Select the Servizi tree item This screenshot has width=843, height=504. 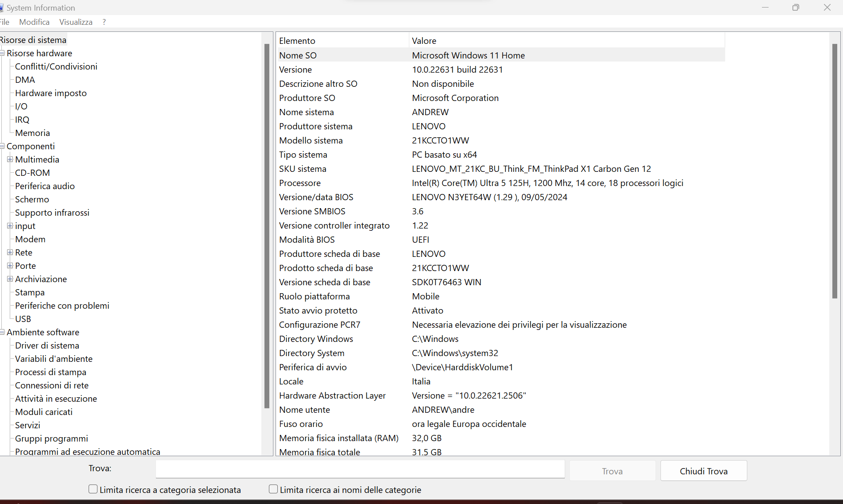(x=27, y=425)
